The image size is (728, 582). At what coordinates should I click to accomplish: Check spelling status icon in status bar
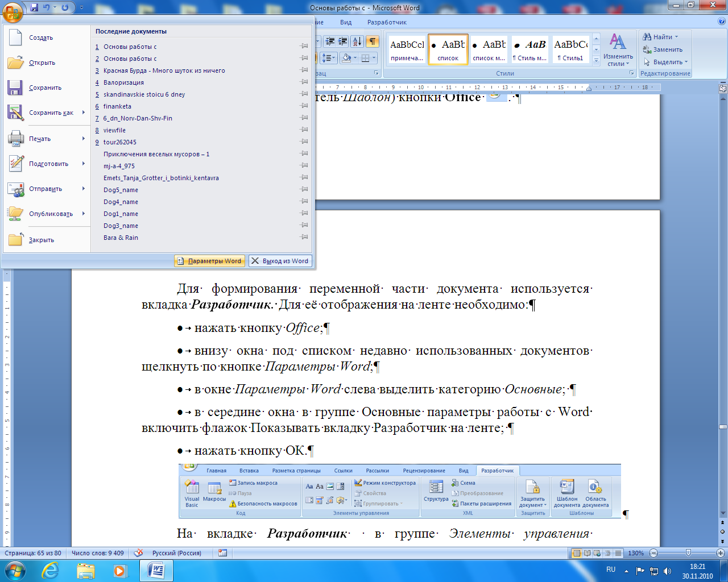click(x=138, y=552)
